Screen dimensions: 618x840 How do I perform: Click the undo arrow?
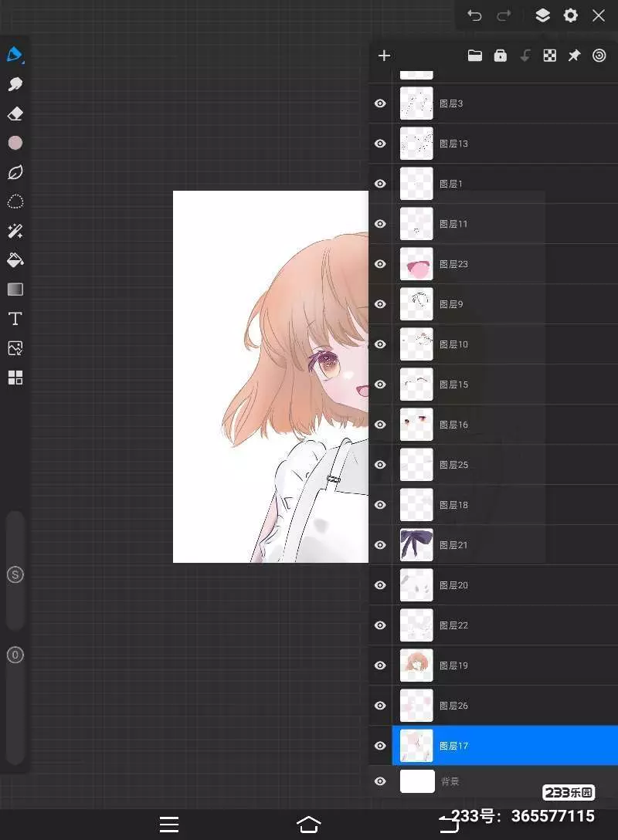point(474,15)
